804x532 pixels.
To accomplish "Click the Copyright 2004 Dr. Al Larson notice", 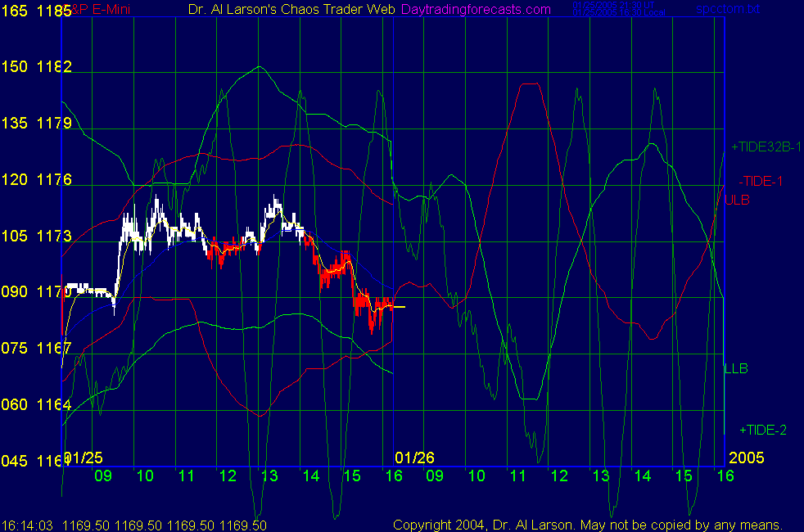I will [588, 525].
